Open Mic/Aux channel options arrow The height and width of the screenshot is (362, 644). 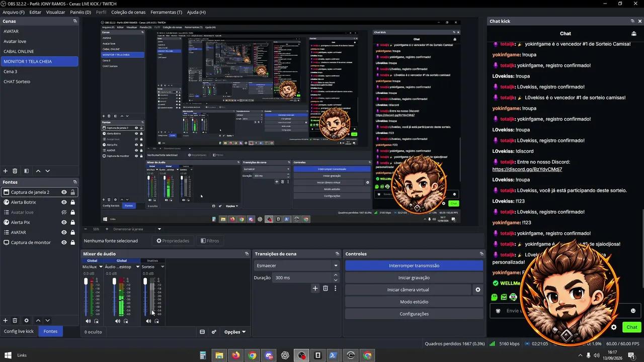tap(101, 267)
